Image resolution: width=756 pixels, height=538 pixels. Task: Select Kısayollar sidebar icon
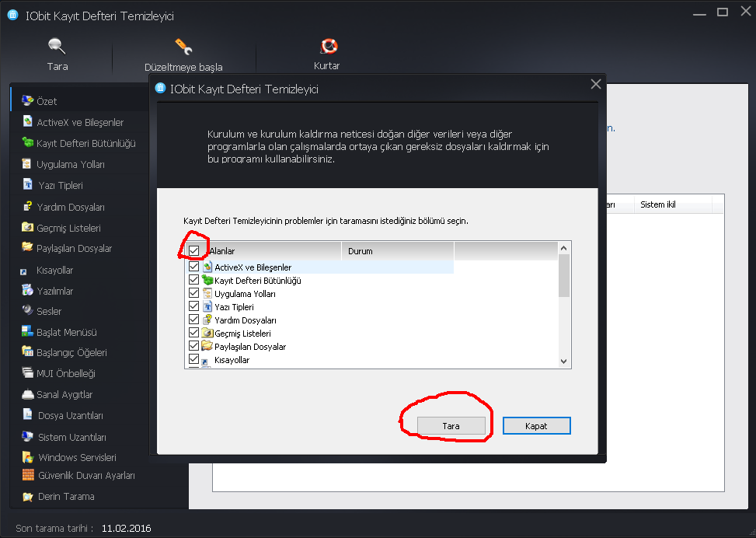tap(23, 271)
